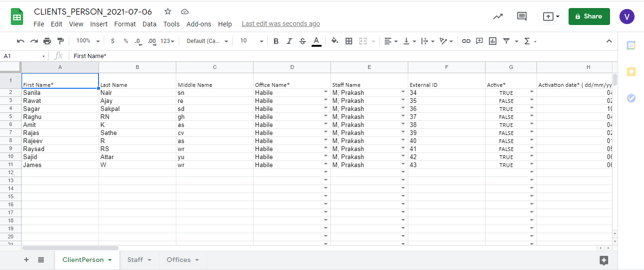Screen dimensions: 644x270
Task: Click the print icon in toolbar
Action: tap(47, 41)
